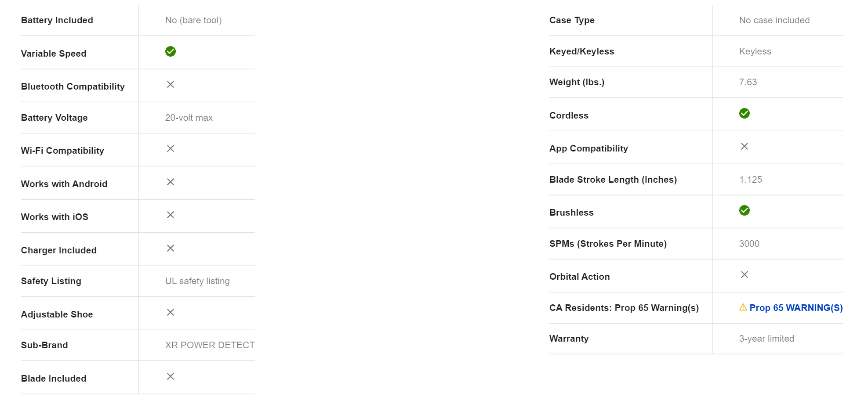
Task: Click the X icon beside Works with iOS
Action: pos(171,215)
